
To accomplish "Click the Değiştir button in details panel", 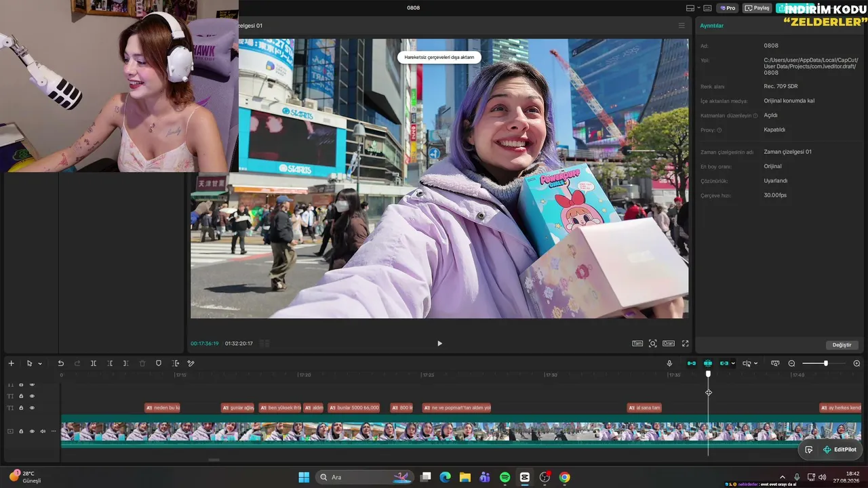I will coord(842,345).
